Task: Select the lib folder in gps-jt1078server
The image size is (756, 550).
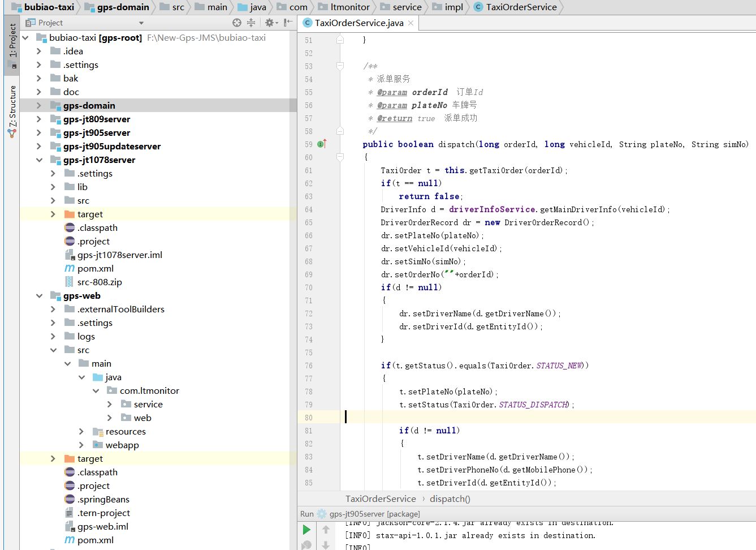Action: point(83,187)
